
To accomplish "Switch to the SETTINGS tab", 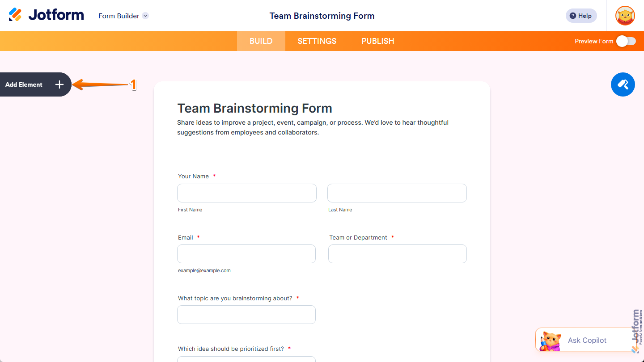I will (317, 41).
